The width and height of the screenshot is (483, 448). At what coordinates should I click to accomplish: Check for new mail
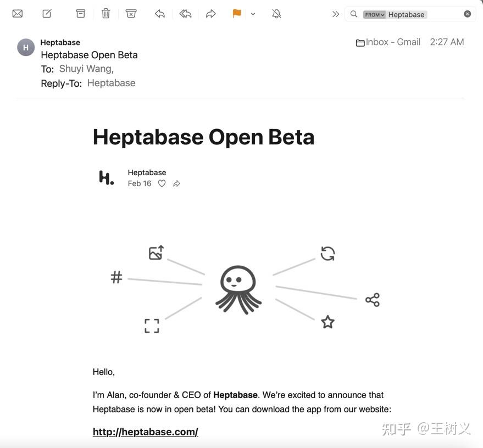pyautogui.click(x=17, y=13)
